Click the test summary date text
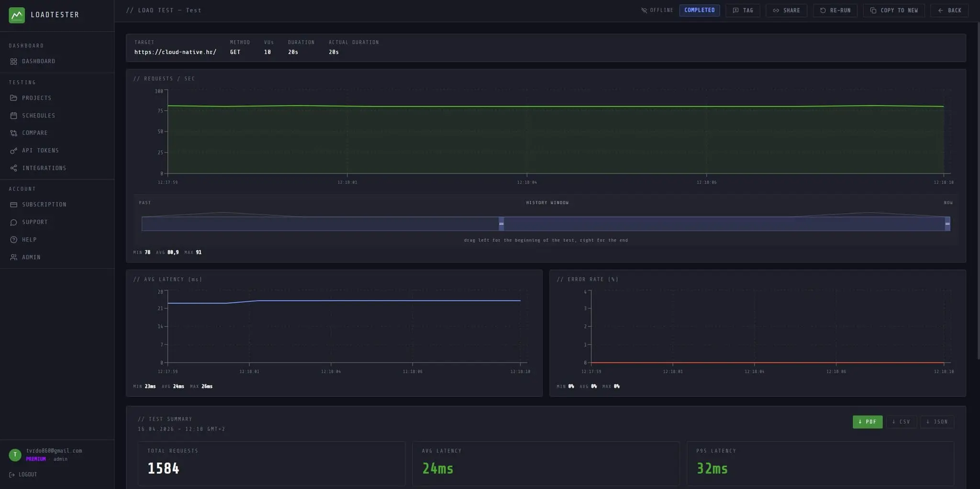 pyautogui.click(x=181, y=429)
